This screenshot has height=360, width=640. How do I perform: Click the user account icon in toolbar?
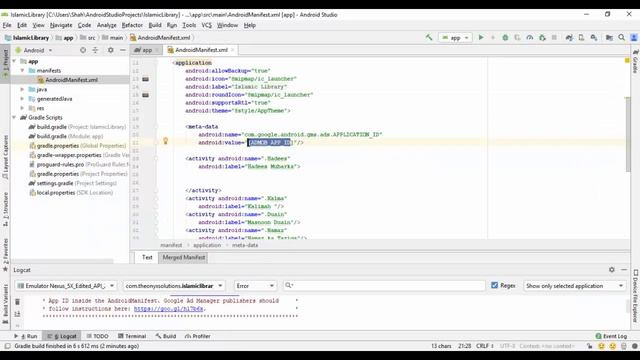[x=634, y=38]
